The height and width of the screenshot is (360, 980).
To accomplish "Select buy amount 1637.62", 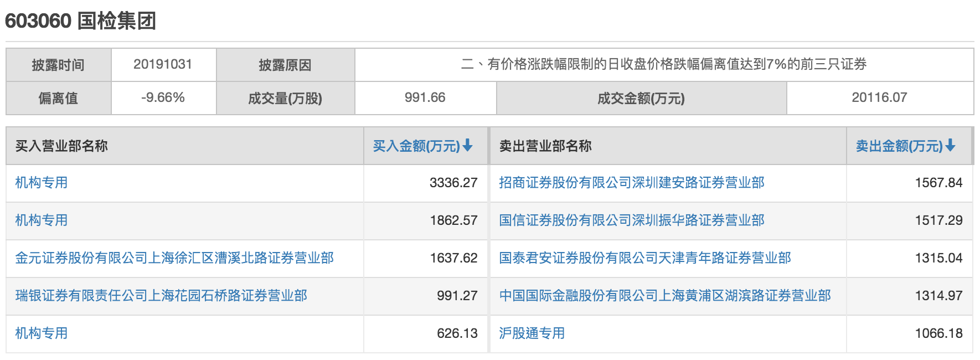I will (x=453, y=258).
